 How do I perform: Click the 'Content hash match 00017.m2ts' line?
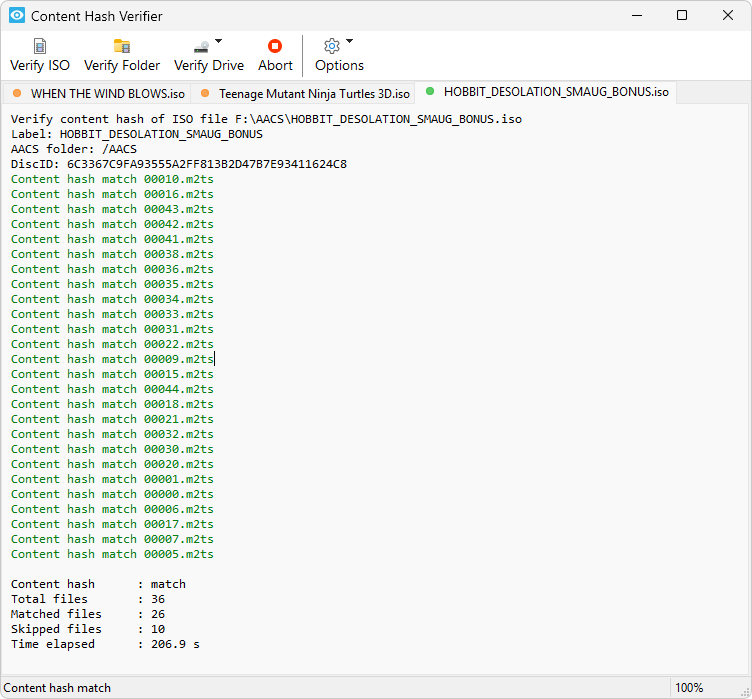click(x=112, y=524)
